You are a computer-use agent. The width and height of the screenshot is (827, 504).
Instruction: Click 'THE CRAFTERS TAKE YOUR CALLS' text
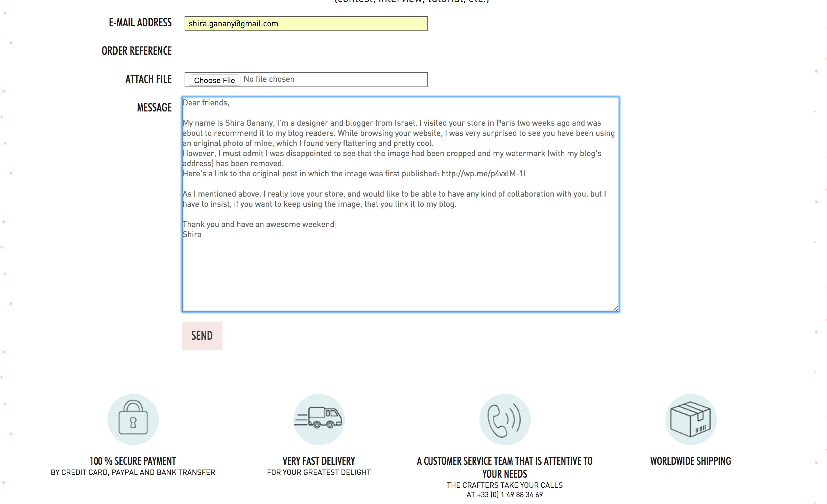[505, 485]
